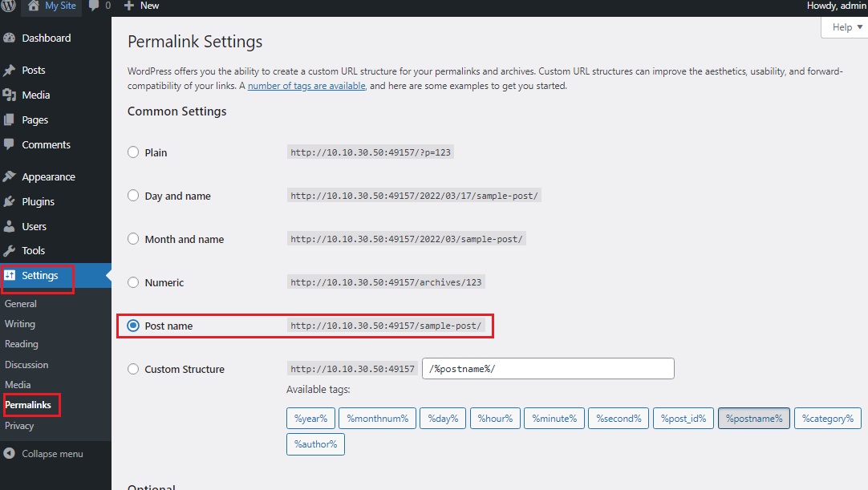This screenshot has width=868, height=490.
Task: Click the %postname% tag button
Action: pos(754,419)
